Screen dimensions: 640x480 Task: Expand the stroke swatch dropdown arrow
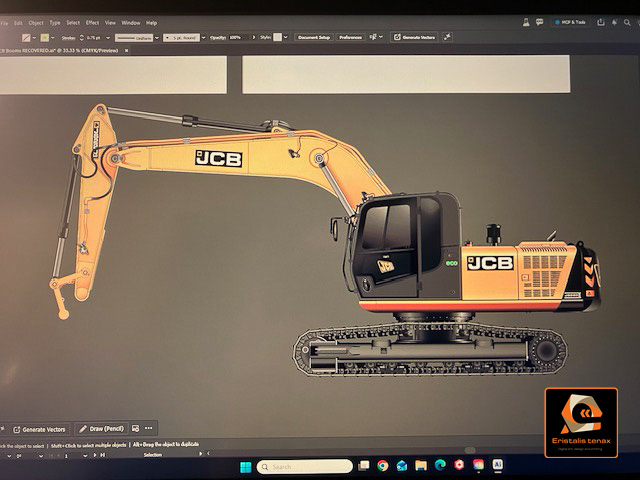[53, 38]
